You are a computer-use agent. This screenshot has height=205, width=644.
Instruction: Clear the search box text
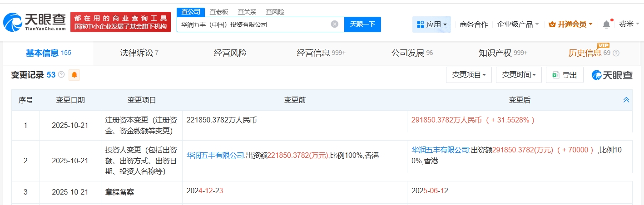click(x=335, y=24)
